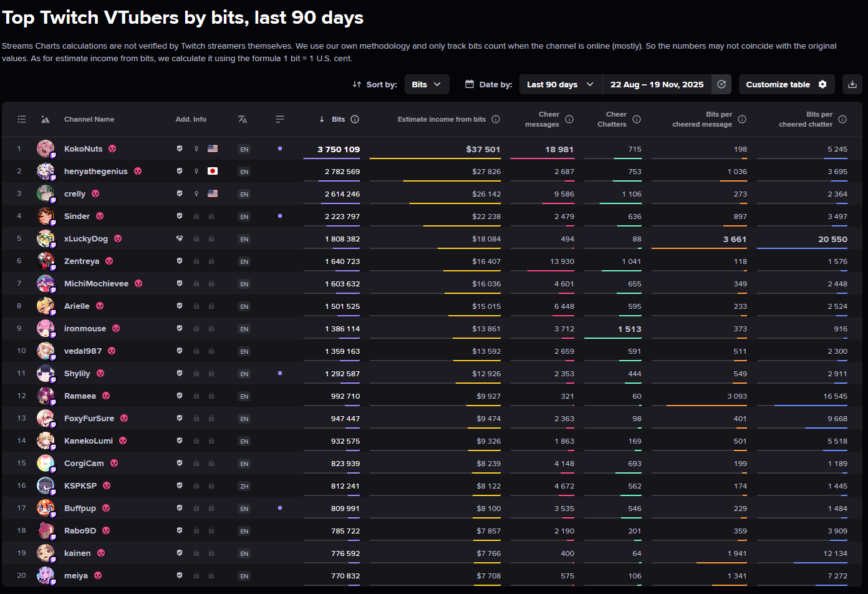Click the Customize table button
Viewport: 868px width, 594px height.
coord(786,84)
